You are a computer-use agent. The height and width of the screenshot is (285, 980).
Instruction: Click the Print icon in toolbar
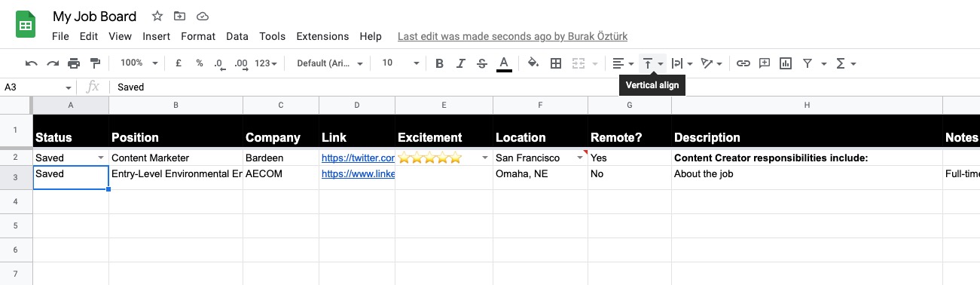point(74,63)
